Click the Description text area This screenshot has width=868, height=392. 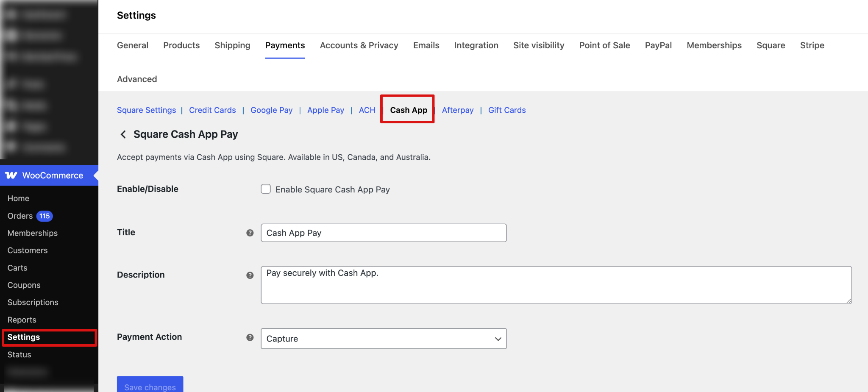tap(466, 284)
